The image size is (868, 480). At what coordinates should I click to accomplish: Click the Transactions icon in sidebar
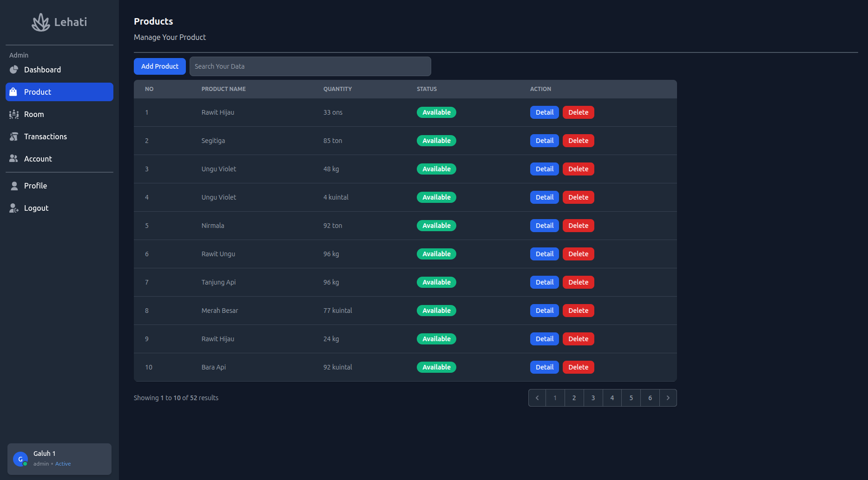tap(14, 136)
